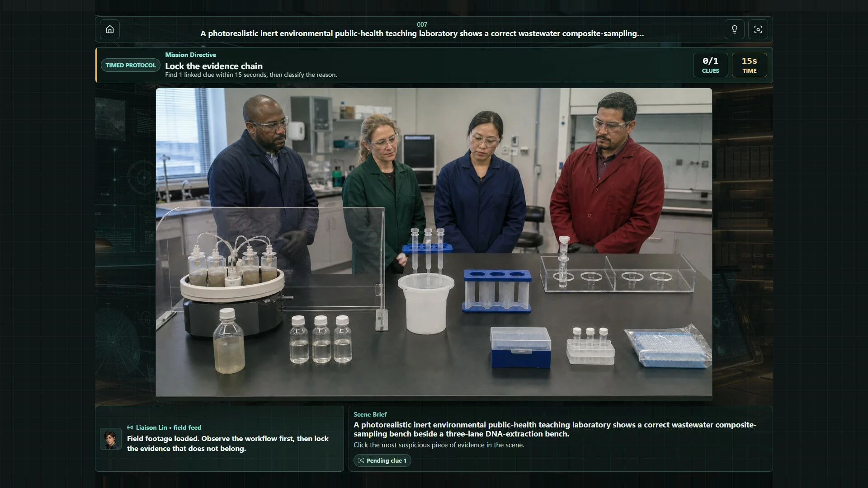The width and height of the screenshot is (868, 488).
Task: Select the blue three-hole tube rack
Action: pos(497,291)
